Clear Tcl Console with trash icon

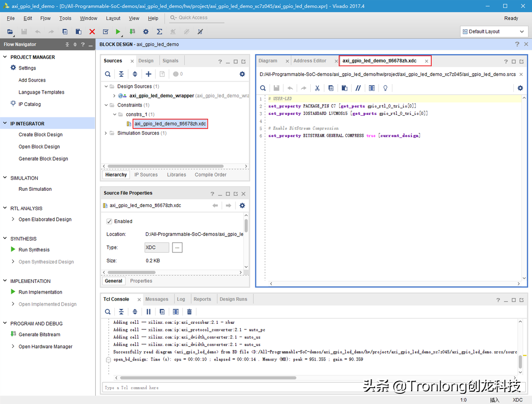(x=189, y=312)
